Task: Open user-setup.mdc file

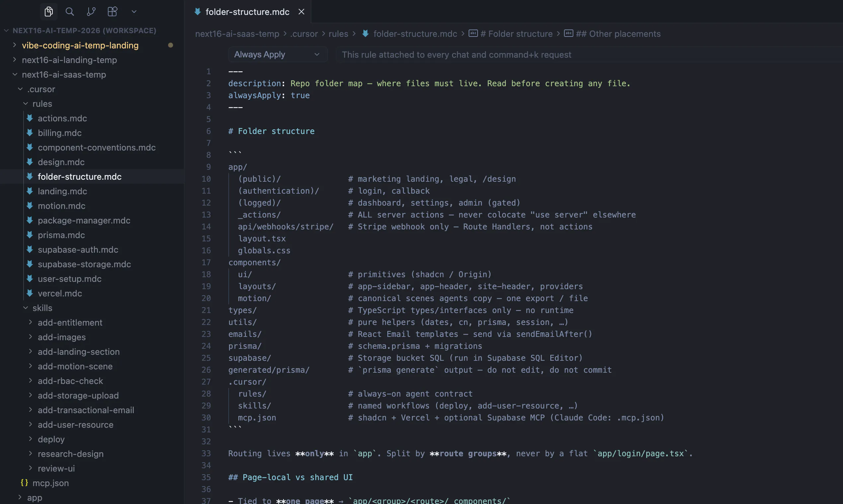Action: [69, 279]
